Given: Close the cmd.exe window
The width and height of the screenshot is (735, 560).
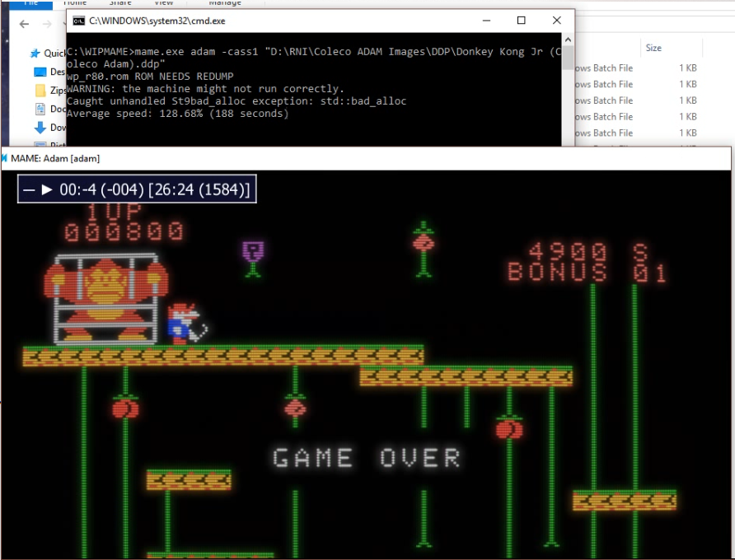Looking at the screenshot, I should click(x=557, y=21).
